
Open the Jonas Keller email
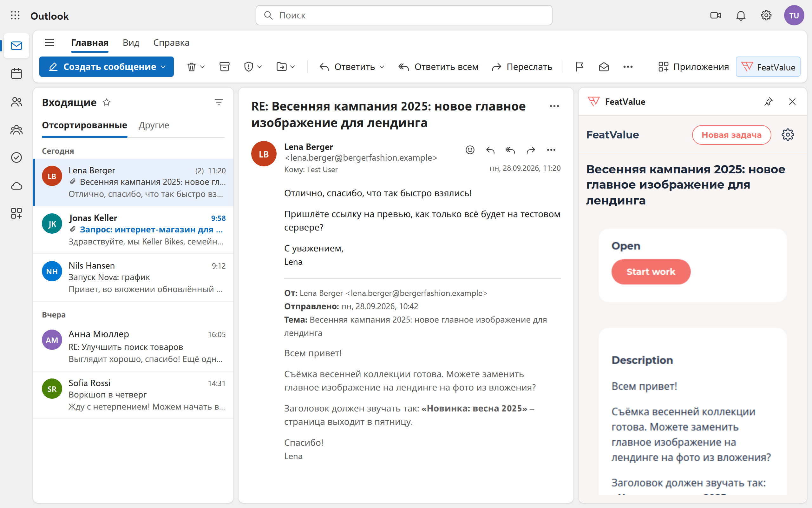coord(134,230)
